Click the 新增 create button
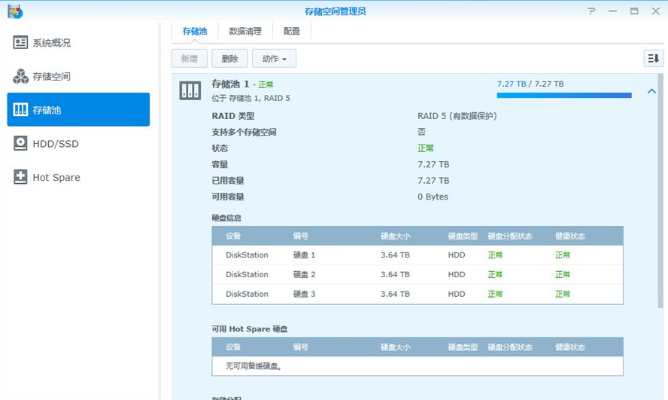Screen dimensions: 668x400 pos(189,58)
